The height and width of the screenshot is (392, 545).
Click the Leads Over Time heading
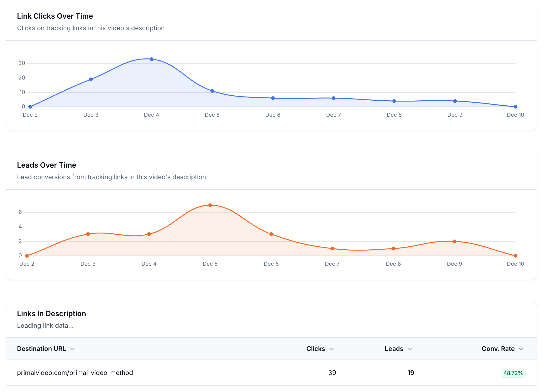(x=46, y=165)
